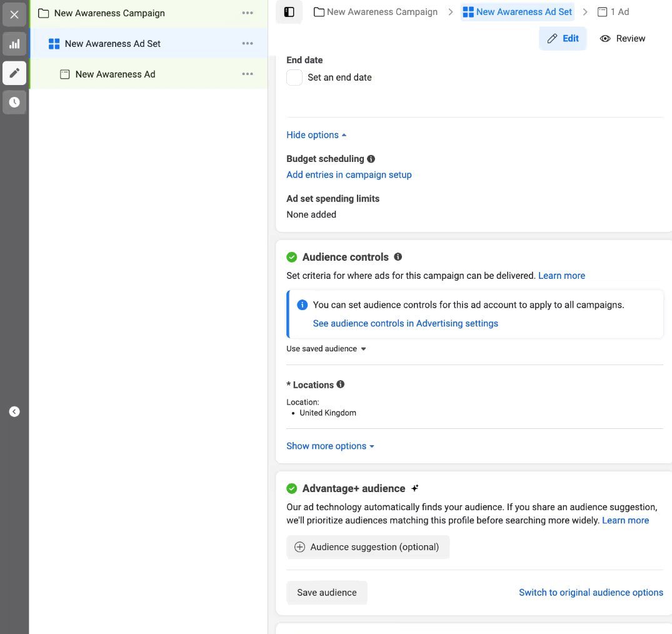The image size is (672, 634).
Task: Switch to Edit mode
Action: 563,39
